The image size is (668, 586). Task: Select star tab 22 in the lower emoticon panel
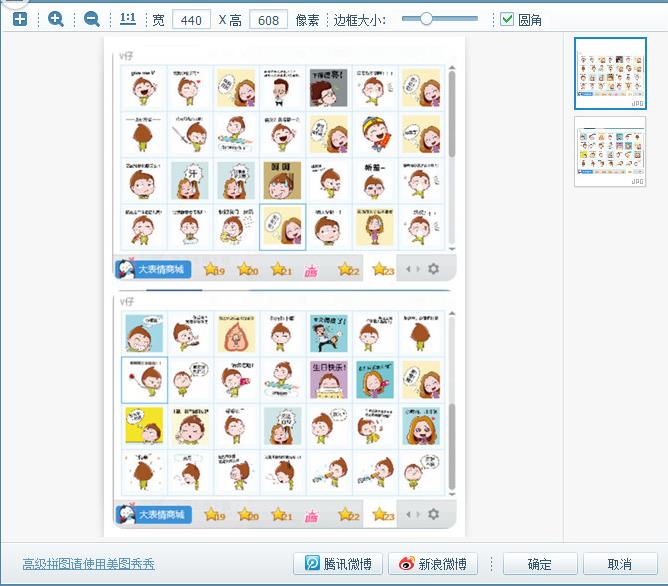349,515
